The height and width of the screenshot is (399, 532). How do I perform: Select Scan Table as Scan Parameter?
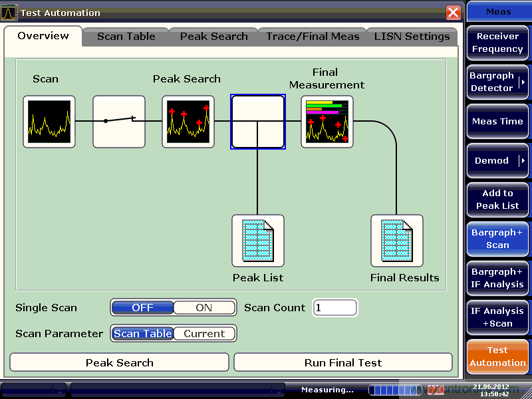[142, 334]
